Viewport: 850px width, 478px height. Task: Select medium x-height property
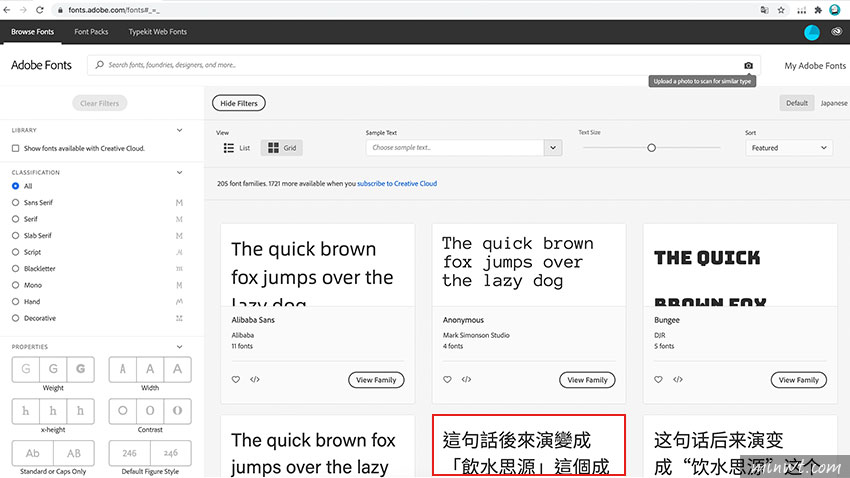pyautogui.click(x=53, y=411)
